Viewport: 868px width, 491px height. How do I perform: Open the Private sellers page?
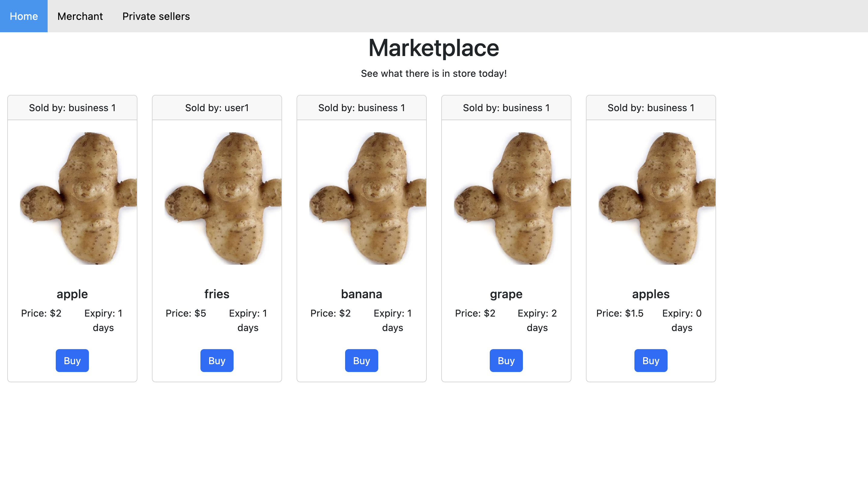[156, 16]
